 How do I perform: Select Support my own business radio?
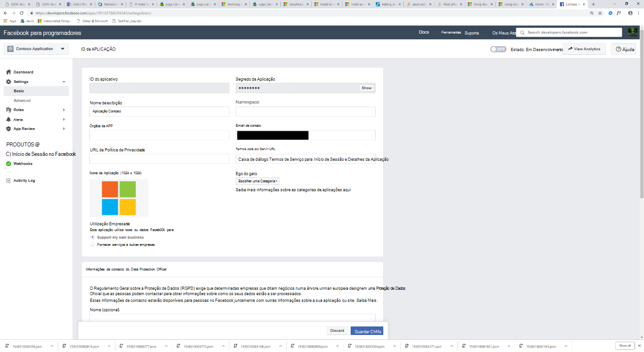tap(93, 237)
